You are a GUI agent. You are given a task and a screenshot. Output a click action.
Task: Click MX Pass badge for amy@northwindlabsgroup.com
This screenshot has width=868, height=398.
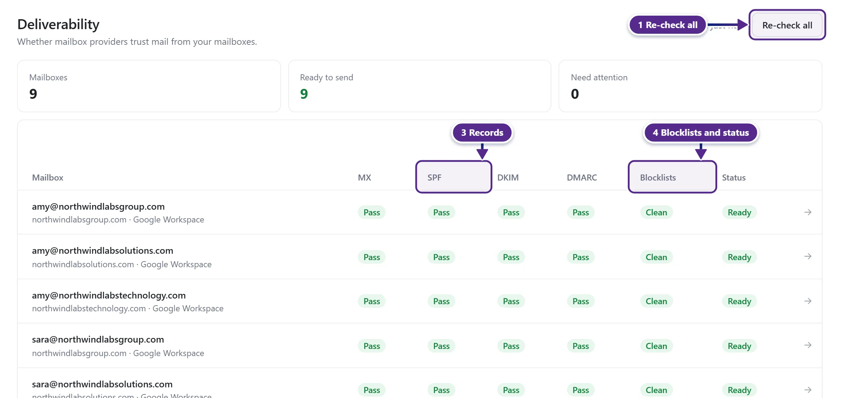coord(371,213)
